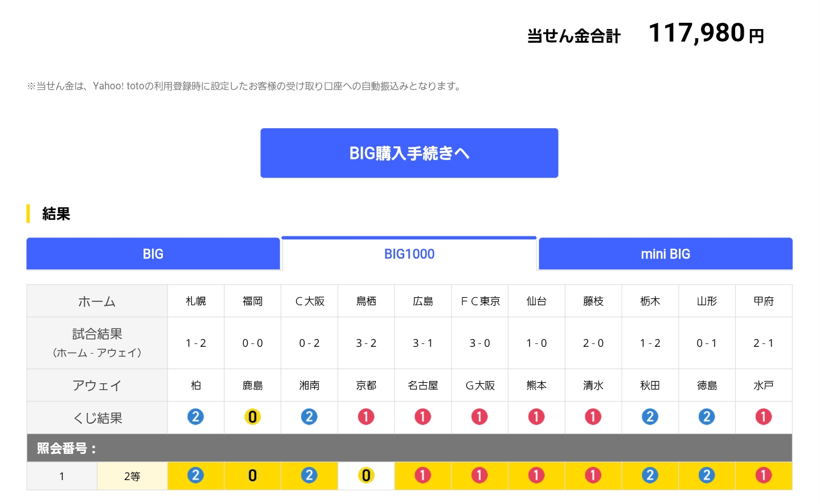Select the BIG1000 tab
Image resolution: width=820 pixels, height=504 pixels.
(409, 254)
